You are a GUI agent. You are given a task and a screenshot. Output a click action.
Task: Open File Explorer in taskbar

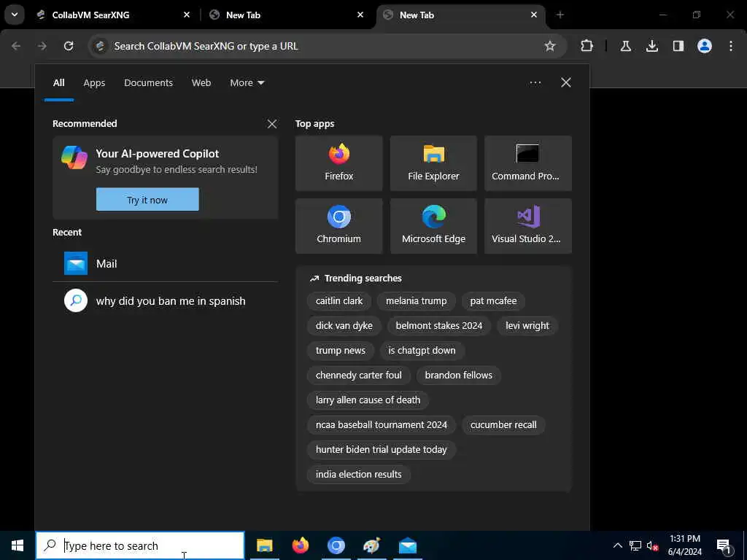coord(264,545)
